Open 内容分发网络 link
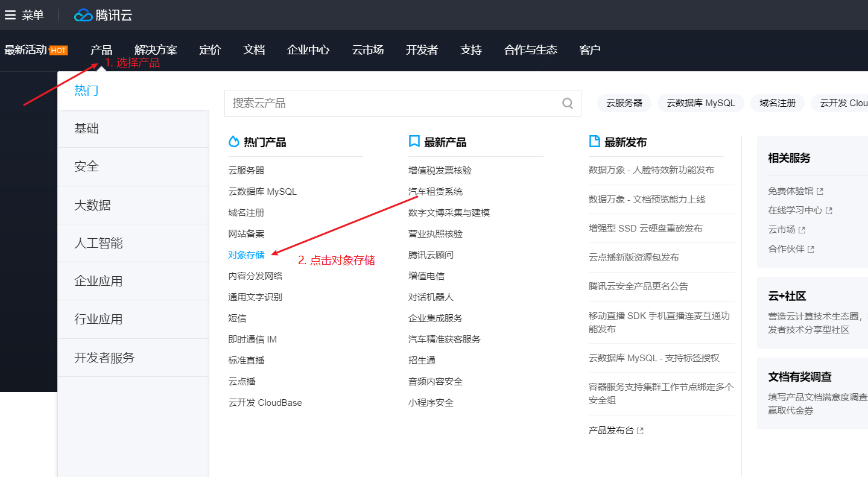The width and height of the screenshot is (868, 477). click(x=255, y=276)
